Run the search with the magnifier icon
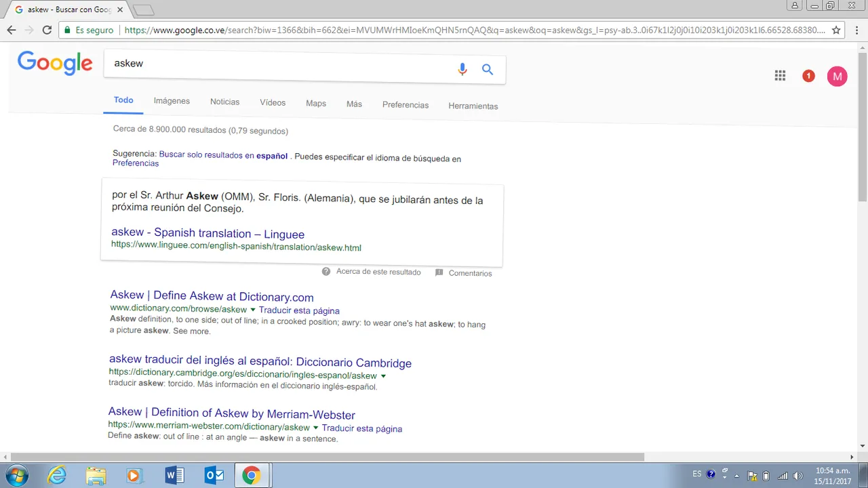This screenshot has height=488, width=868. 488,69
